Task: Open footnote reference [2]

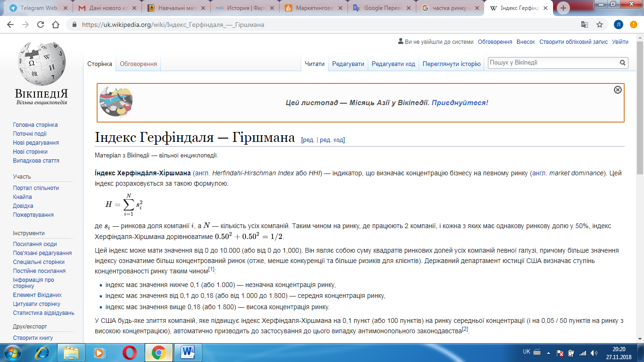Action: [465, 329]
